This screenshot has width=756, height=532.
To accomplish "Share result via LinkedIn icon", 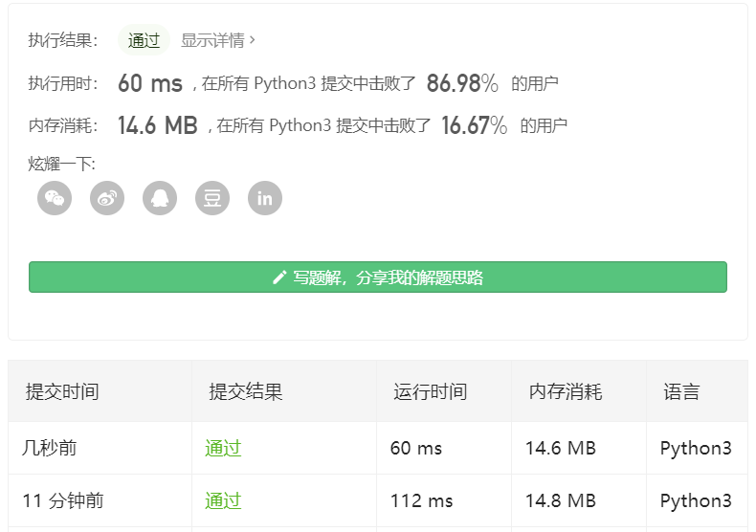I will (x=265, y=199).
